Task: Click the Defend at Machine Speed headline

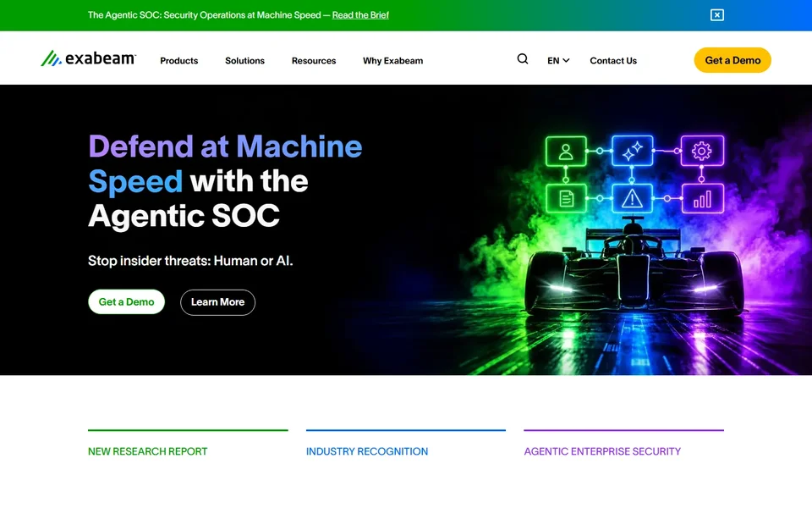Action: click(x=225, y=180)
